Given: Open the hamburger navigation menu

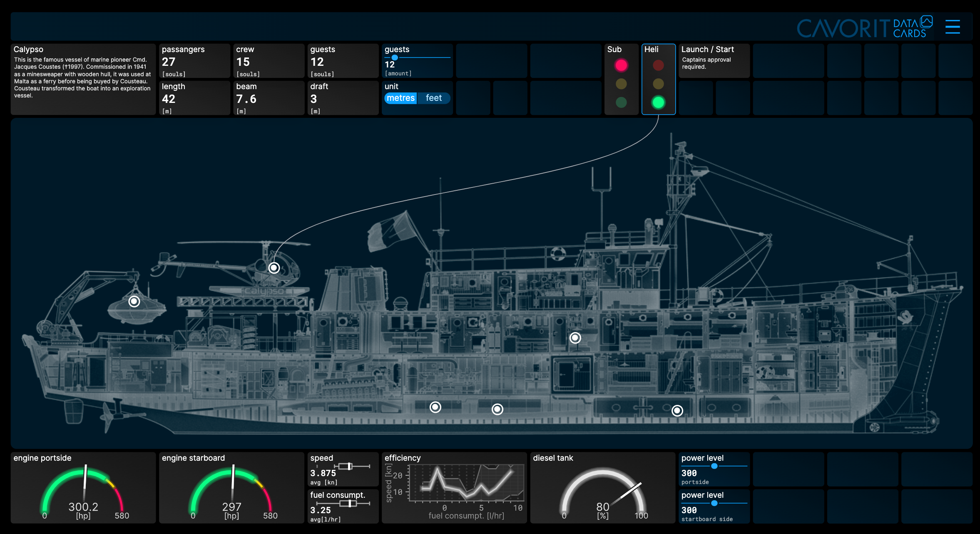Looking at the screenshot, I should point(953,26).
